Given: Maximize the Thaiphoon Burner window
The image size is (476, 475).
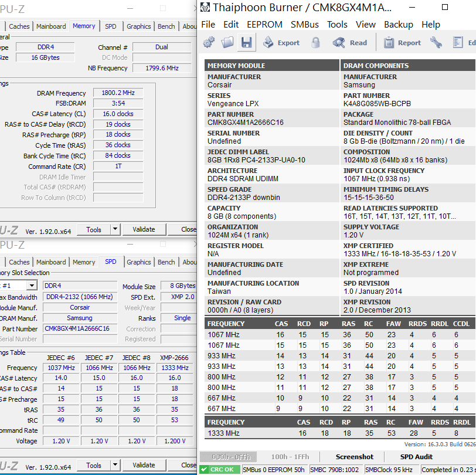Looking at the screenshot, I should tap(445, 7).
